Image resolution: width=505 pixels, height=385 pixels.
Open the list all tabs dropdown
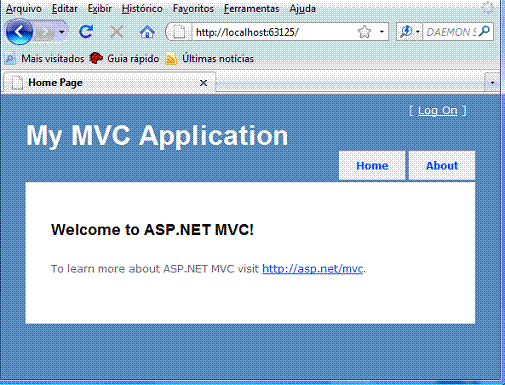[492, 82]
